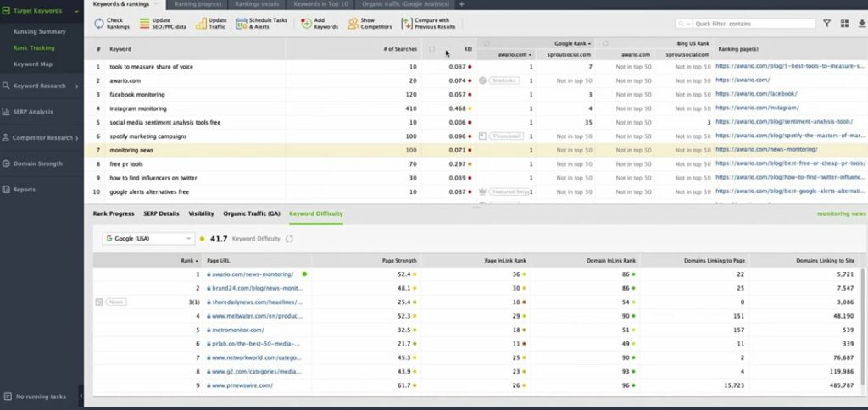Collapse the Target Keywords sidebar section
Screen dimensions: 868x410
click(76, 10)
